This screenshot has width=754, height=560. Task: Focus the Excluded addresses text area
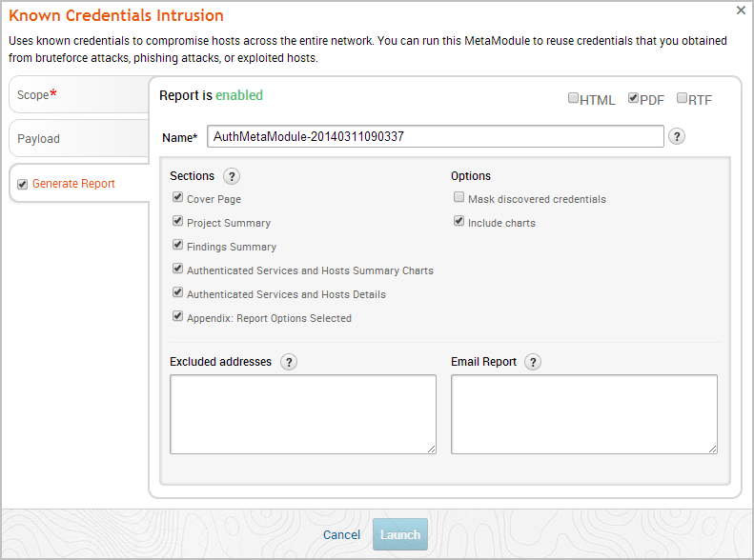click(x=303, y=414)
